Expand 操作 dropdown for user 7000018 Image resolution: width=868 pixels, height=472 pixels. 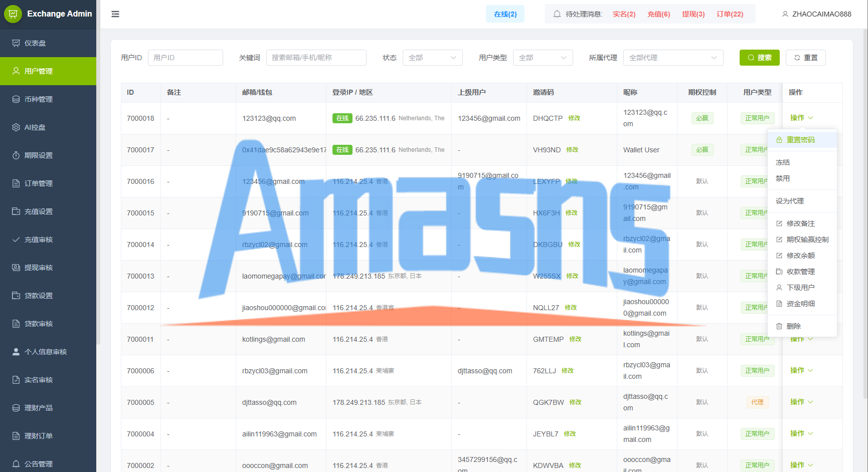[801, 118]
